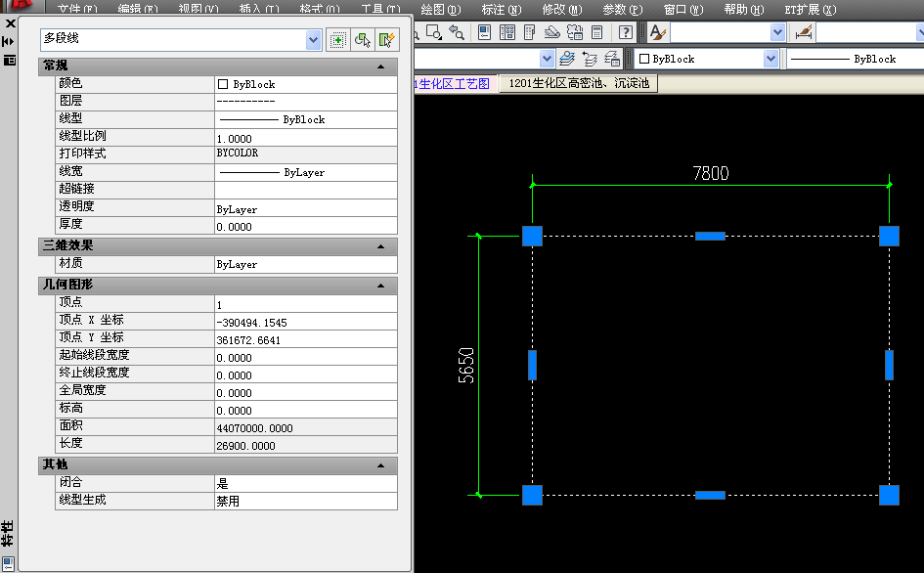Click Make Object's Layer Current icon

(x=567, y=59)
